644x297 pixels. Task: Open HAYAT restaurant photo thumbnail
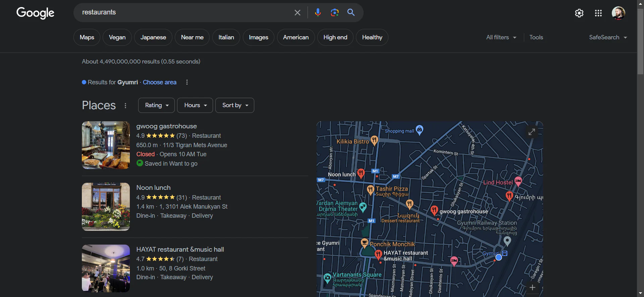pyautogui.click(x=106, y=268)
